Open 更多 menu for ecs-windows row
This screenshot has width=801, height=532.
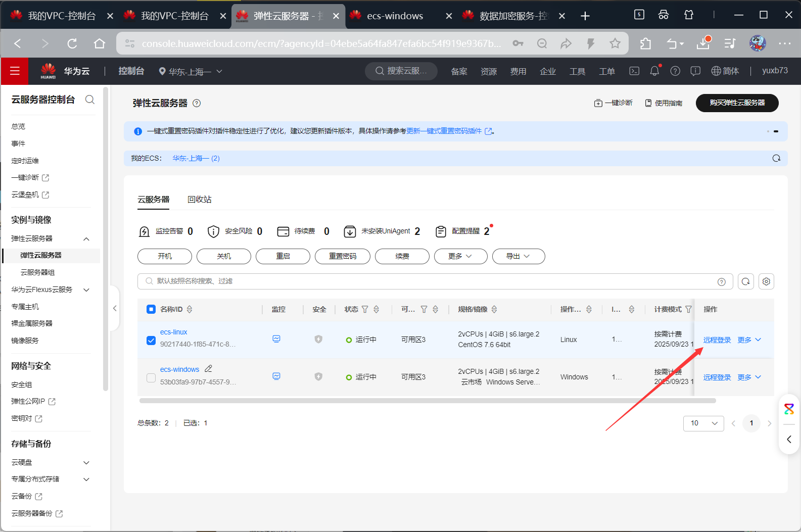point(749,377)
